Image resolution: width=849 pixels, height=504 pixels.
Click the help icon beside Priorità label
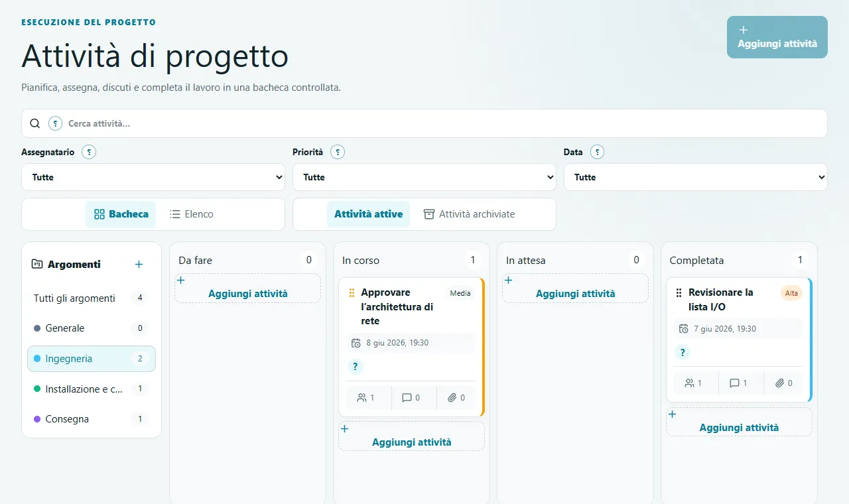click(x=338, y=153)
